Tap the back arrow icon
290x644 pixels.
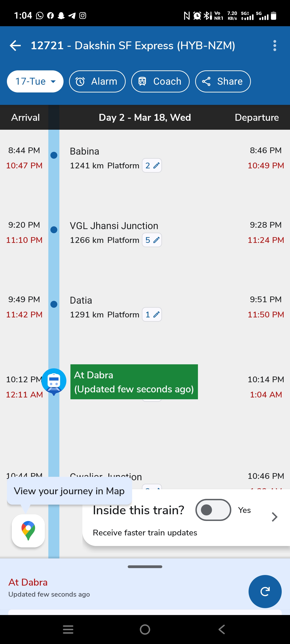(x=15, y=46)
